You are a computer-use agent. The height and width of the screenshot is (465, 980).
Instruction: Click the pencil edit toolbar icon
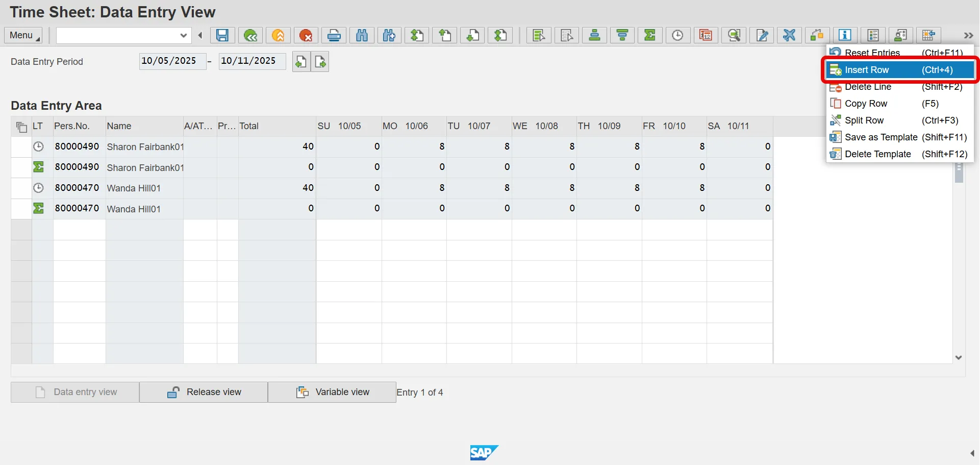point(762,35)
